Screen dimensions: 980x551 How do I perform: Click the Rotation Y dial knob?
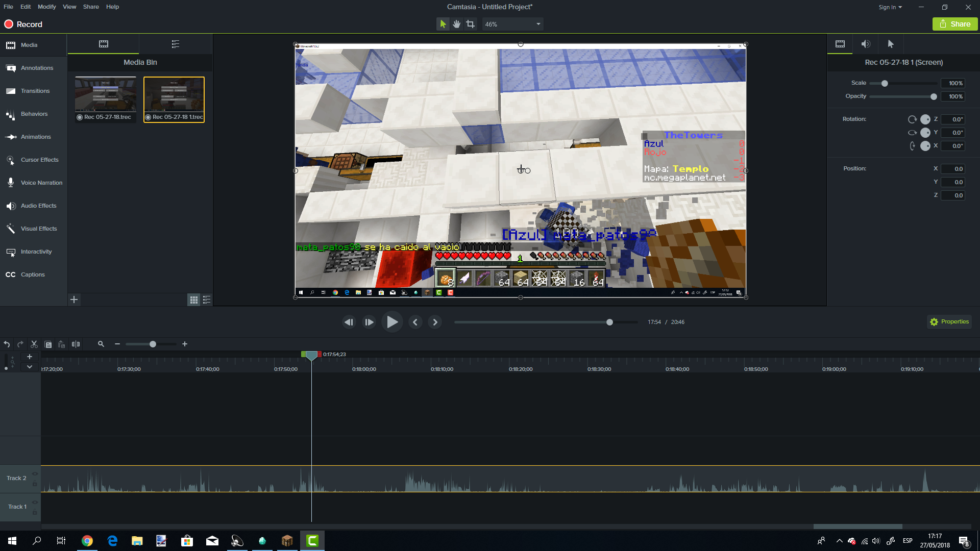click(925, 133)
